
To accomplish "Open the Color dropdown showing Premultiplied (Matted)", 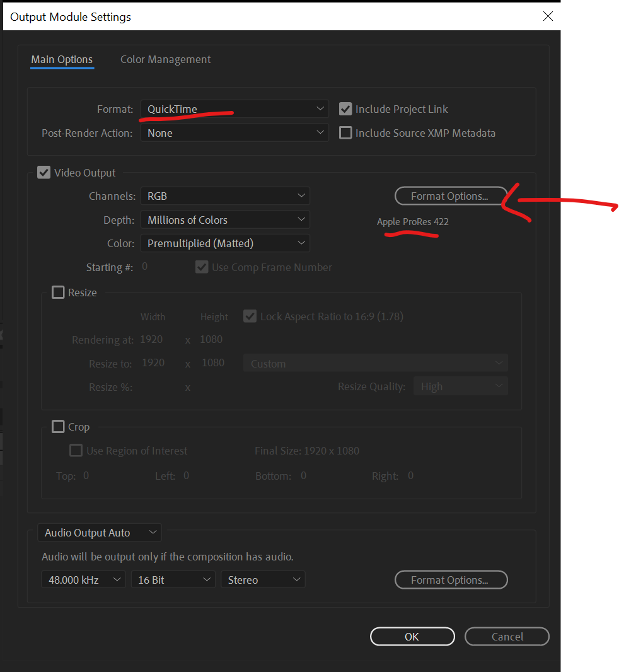I will [225, 243].
